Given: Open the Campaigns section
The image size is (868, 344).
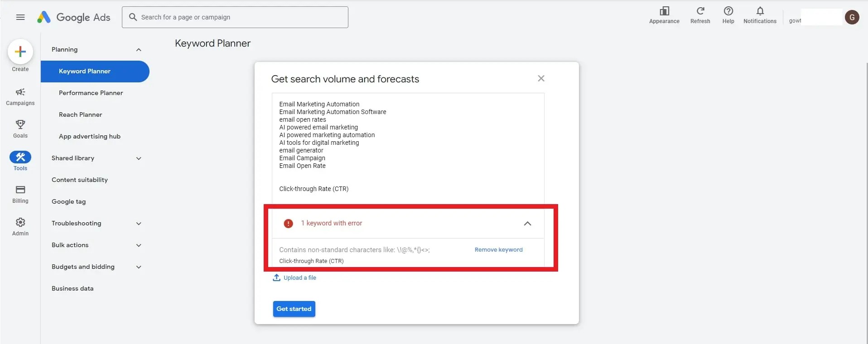Looking at the screenshot, I should 20,97.
